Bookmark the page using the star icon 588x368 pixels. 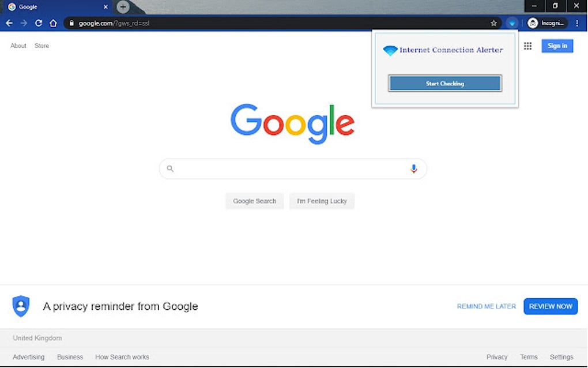493,23
